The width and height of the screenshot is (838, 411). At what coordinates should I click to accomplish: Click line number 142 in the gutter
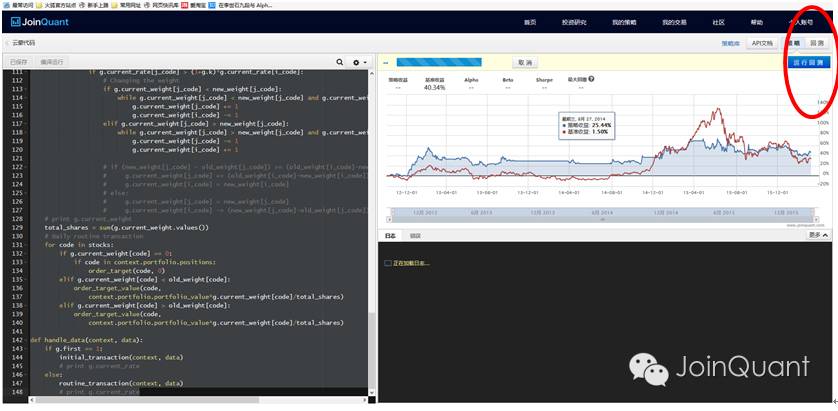pyautogui.click(x=17, y=340)
